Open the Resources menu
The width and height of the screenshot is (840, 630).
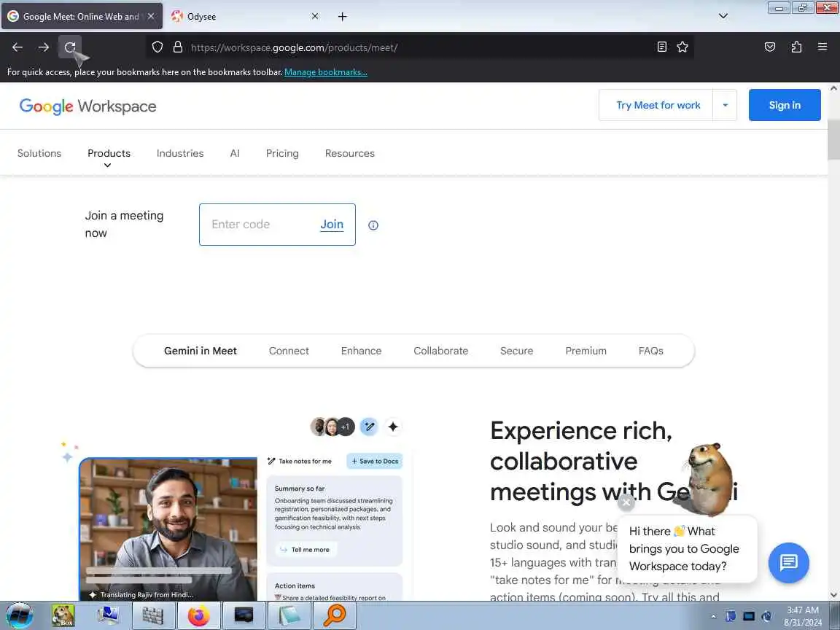pos(350,153)
